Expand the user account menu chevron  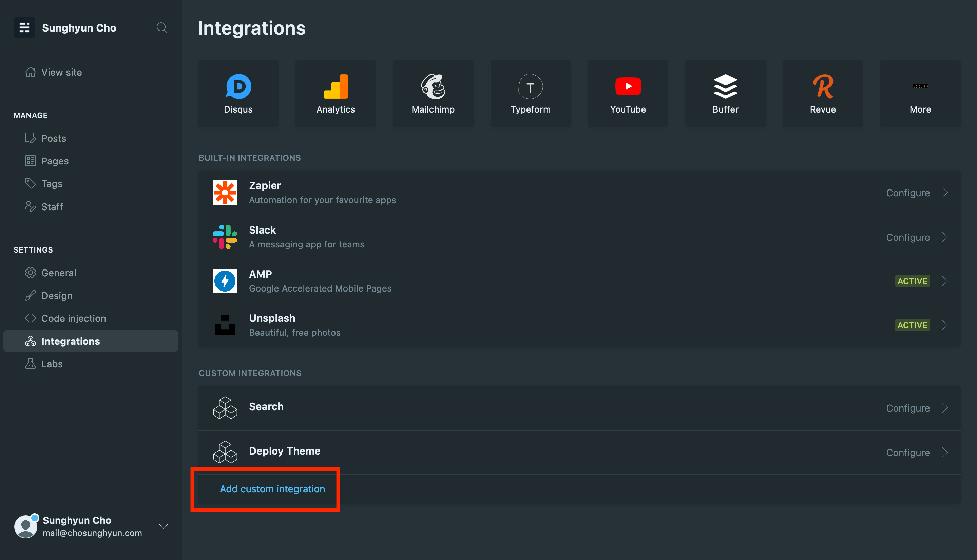coord(164,526)
